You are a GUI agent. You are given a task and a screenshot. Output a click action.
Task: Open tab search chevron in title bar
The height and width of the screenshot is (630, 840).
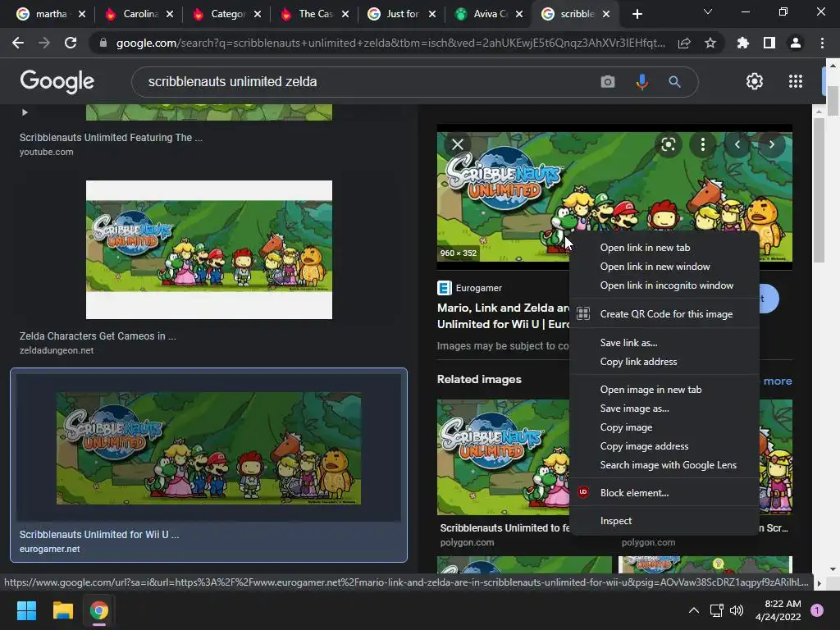708,11
